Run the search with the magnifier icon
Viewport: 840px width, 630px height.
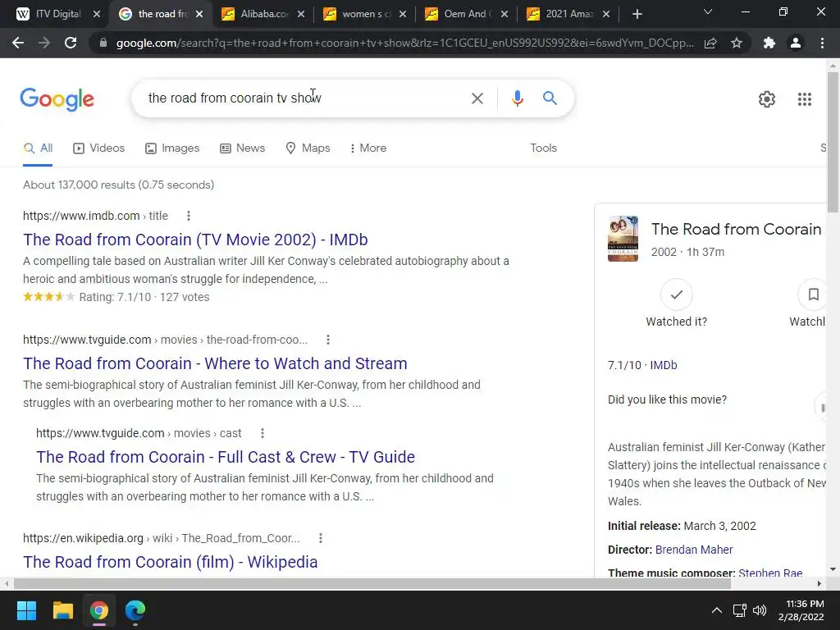(x=550, y=98)
